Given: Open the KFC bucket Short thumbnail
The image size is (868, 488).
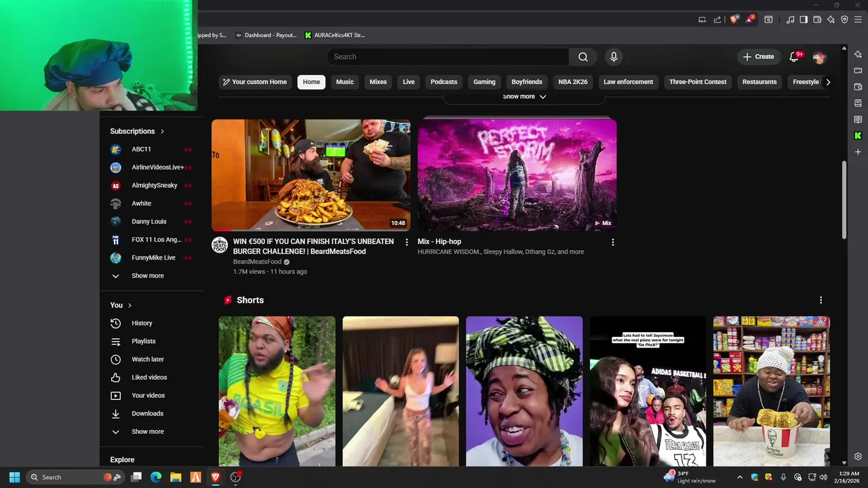Looking at the screenshot, I should point(771,391).
